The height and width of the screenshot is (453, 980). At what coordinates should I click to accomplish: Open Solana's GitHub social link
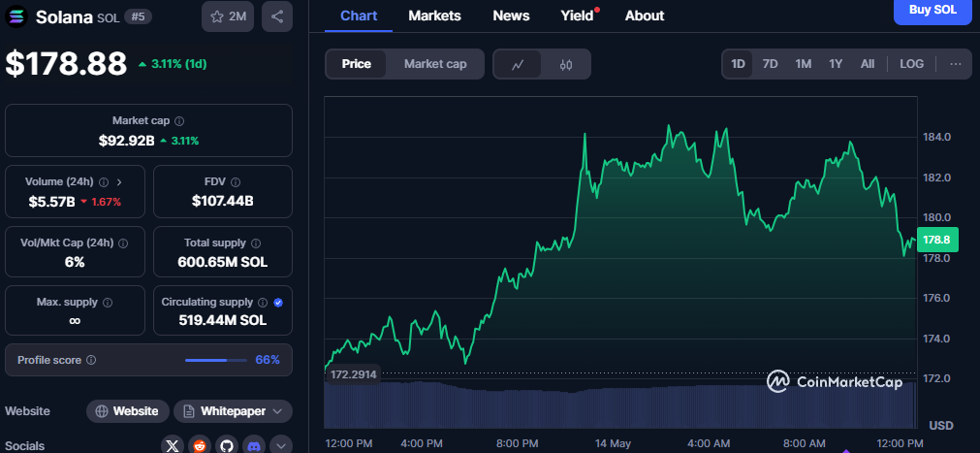(x=227, y=446)
